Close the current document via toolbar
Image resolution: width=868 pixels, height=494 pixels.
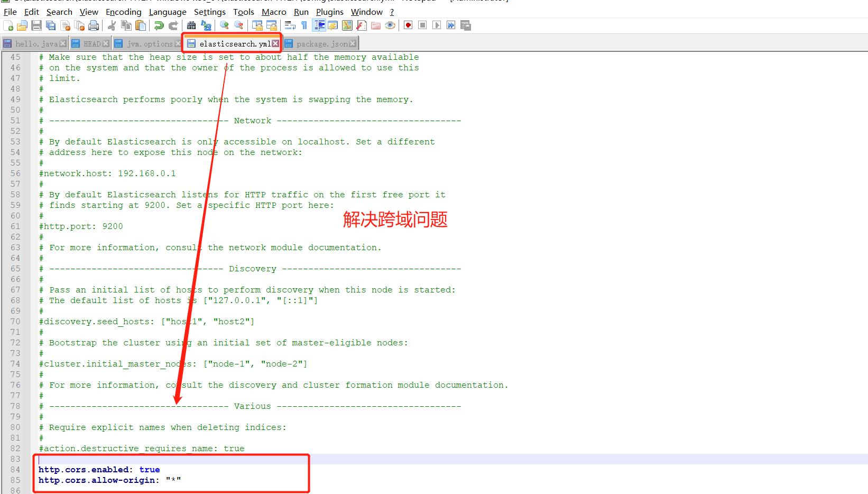(65, 25)
